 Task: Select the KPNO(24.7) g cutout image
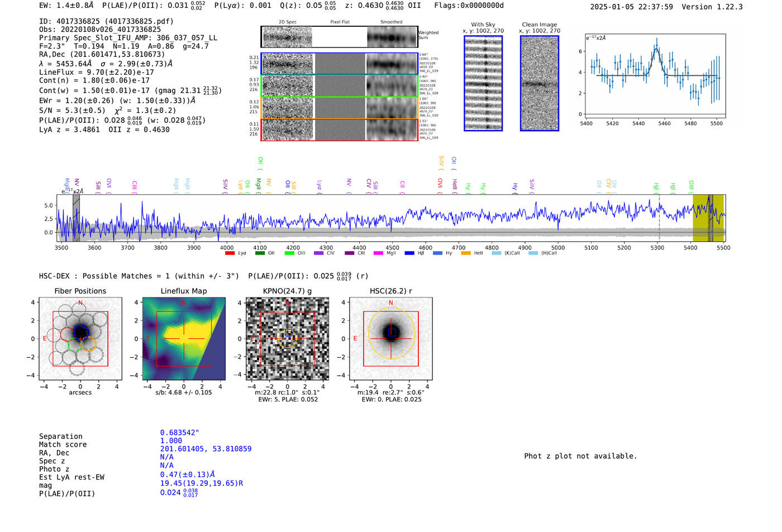(x=287, y=339)
